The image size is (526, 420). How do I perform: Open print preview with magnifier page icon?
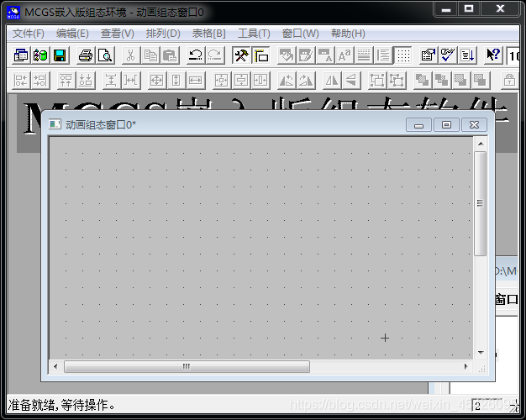(105, 55)
